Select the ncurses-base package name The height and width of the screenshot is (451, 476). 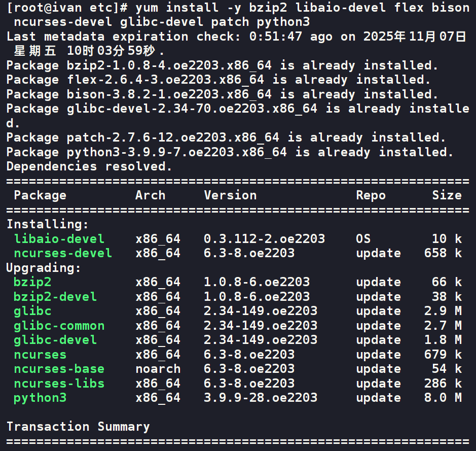[x=59, y=369]
